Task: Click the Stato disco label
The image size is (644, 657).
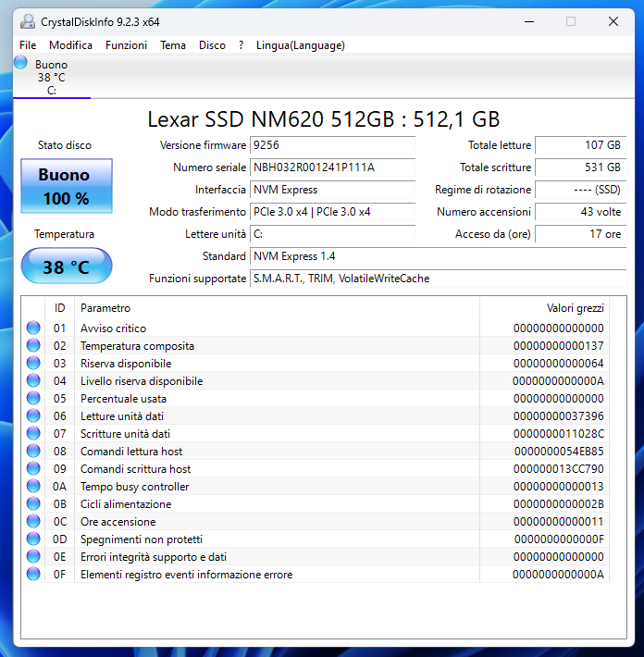Action: point(65,145)
